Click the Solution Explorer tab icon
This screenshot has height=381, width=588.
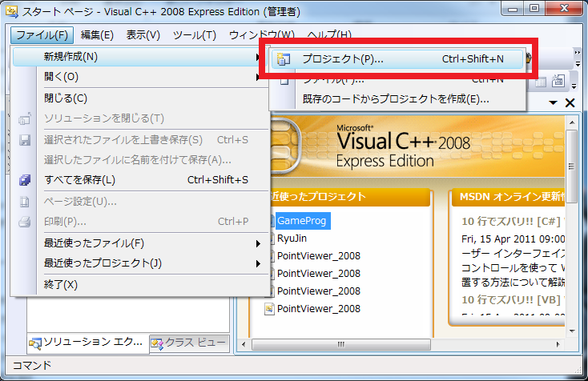tap(35, 344)
